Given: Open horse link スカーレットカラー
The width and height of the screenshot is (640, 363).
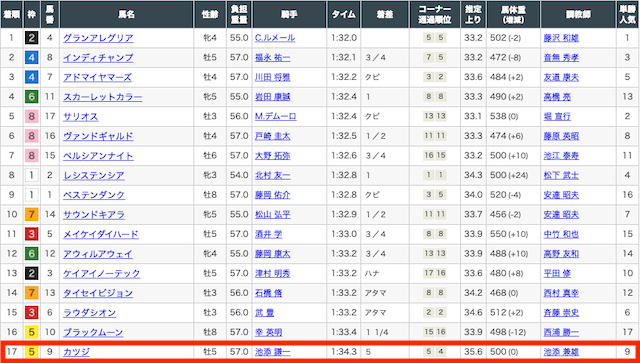Looking at the screenshot, I should click(x=102, y=97).
